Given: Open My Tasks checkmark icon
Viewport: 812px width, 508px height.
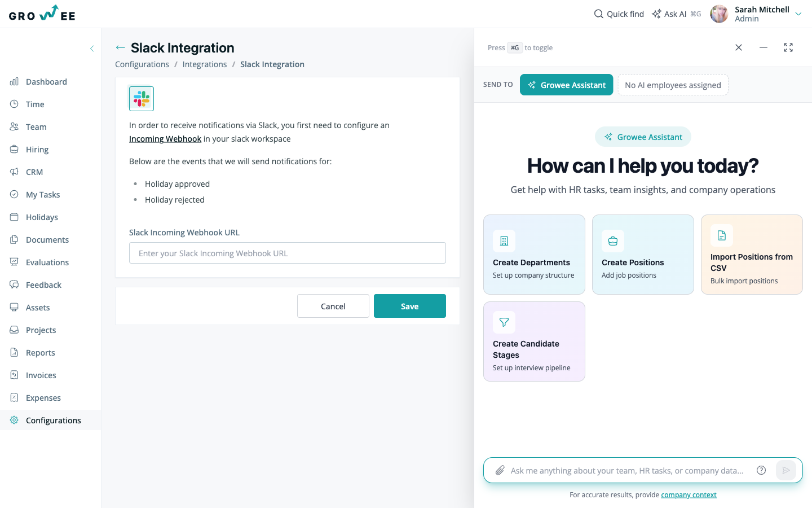Looking at the screenshot, I should click(14, 195).
